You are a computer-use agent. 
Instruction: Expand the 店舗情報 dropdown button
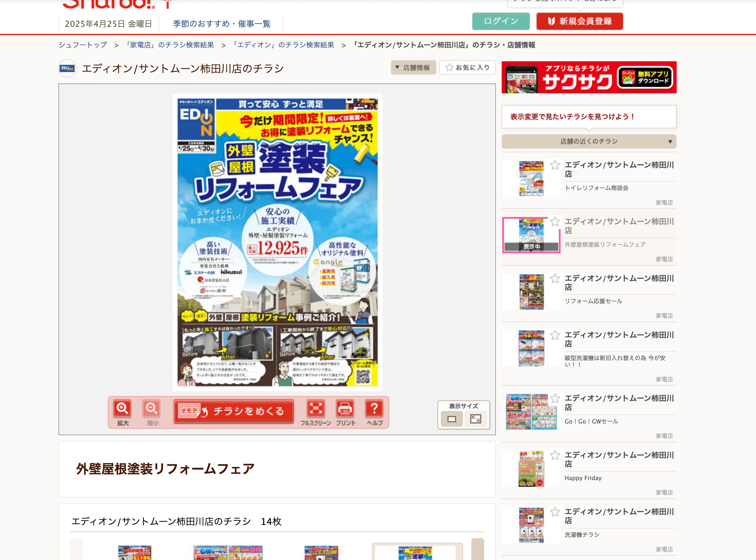pos(413,67)
